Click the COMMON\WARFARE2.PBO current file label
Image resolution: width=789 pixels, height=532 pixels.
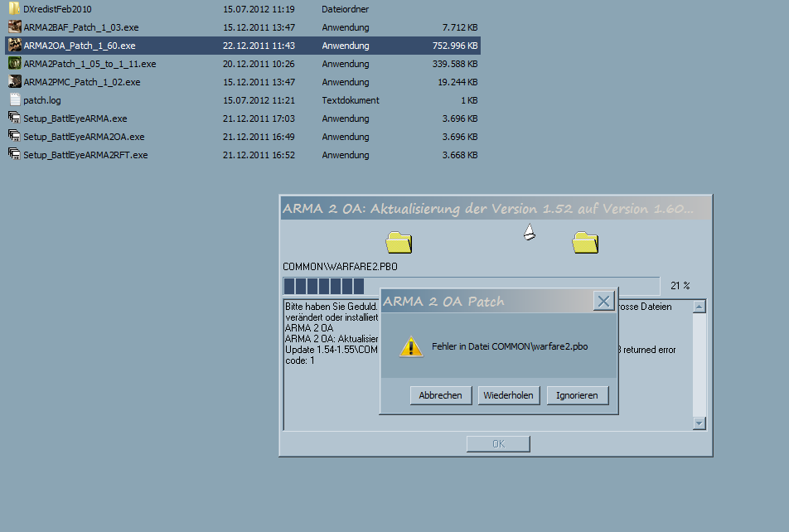tap(340, 266)
